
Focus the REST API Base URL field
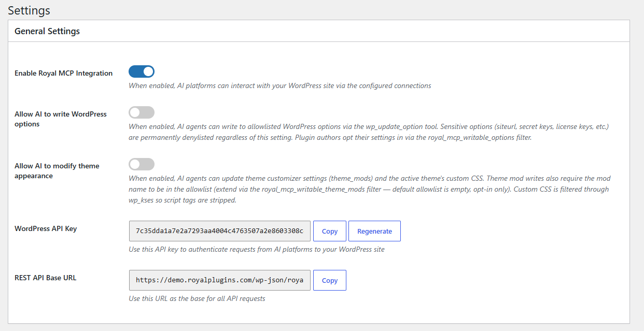pos(220,280)
